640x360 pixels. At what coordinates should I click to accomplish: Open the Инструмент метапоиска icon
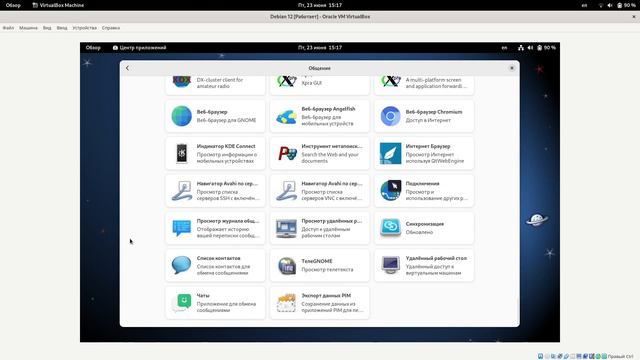tap(287, 153)
